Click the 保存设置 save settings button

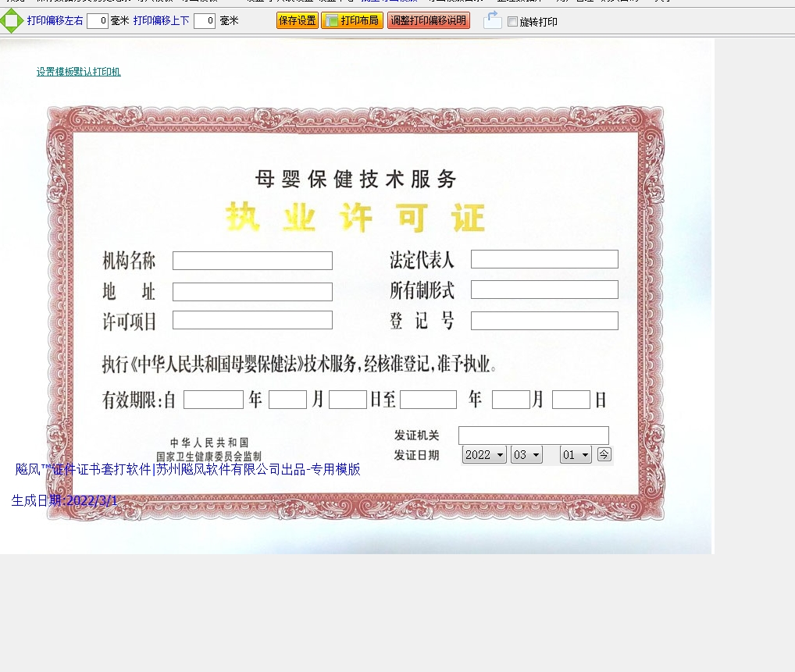[x=297, y=21]
